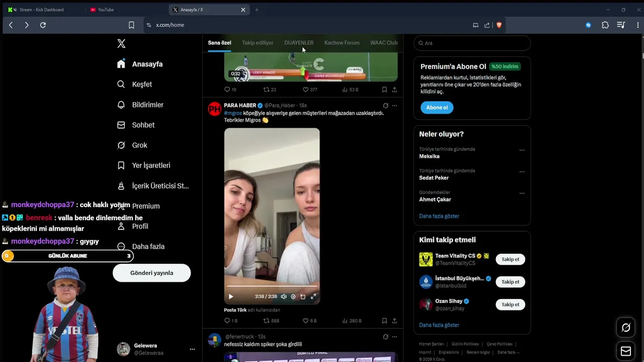Click Daha fazla göster under trends
The height and width of the screenshot is (362, 644).
pos(439,216)
